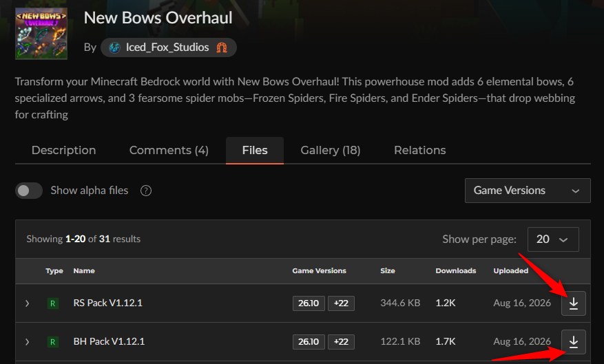Click the Size column header
Image resolution: width=604 pixels, height=364 pixels.
[388, 271]
